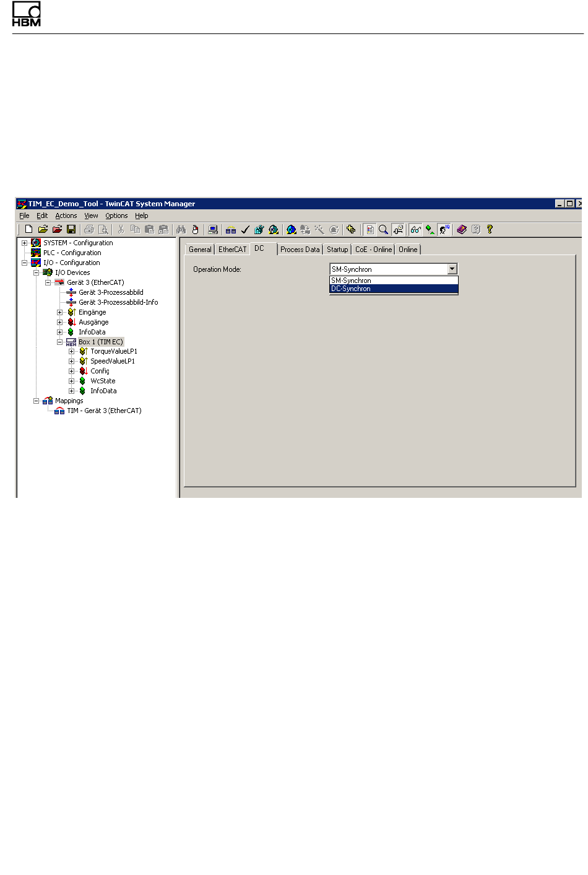Viewport: 588px width, 875px height.
Task: Expand the WcState node
Action: tap(72, 381)
